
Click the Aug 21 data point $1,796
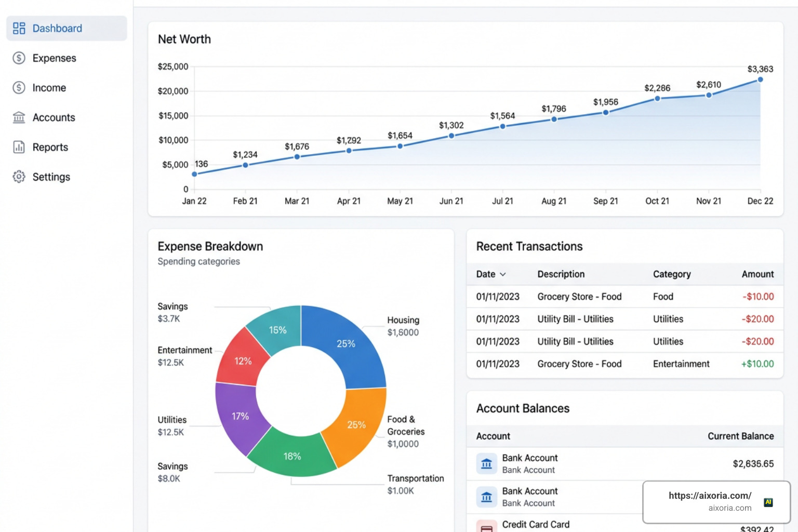point(554,119)
